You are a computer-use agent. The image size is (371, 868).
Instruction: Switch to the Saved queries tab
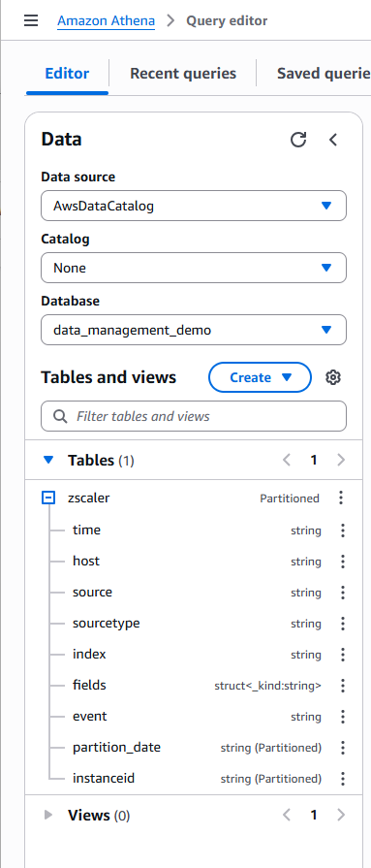[x=324, y=74]
